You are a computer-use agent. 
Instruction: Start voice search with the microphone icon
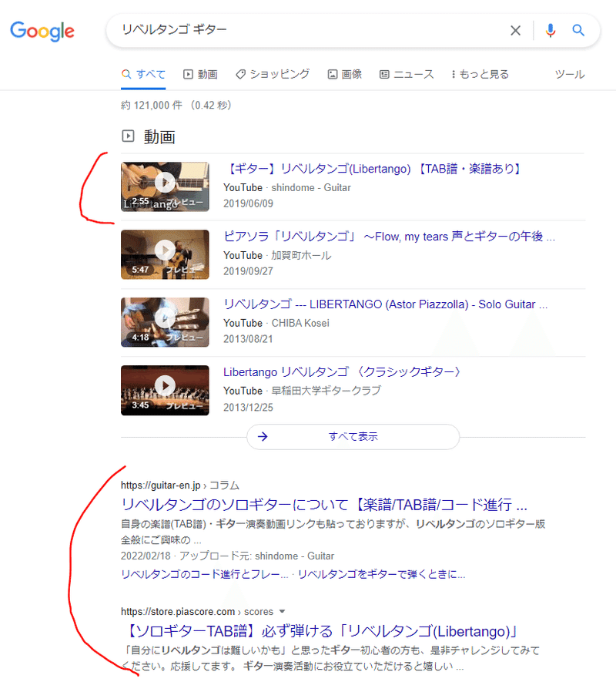(x=551, y=31)
